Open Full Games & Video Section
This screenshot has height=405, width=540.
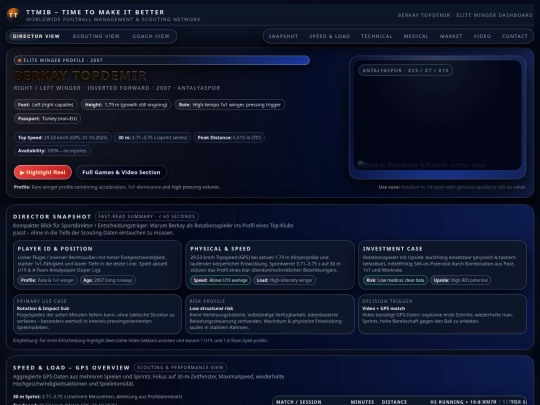(x=121, y=172)
